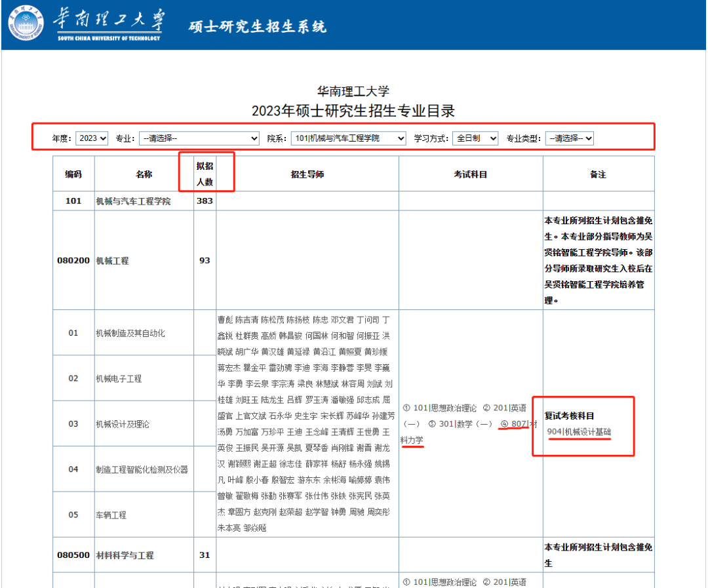Viewport: 708px width, 588px height.
Task: Click the 材料科学与工程 major name
Action: pos(125,555)
